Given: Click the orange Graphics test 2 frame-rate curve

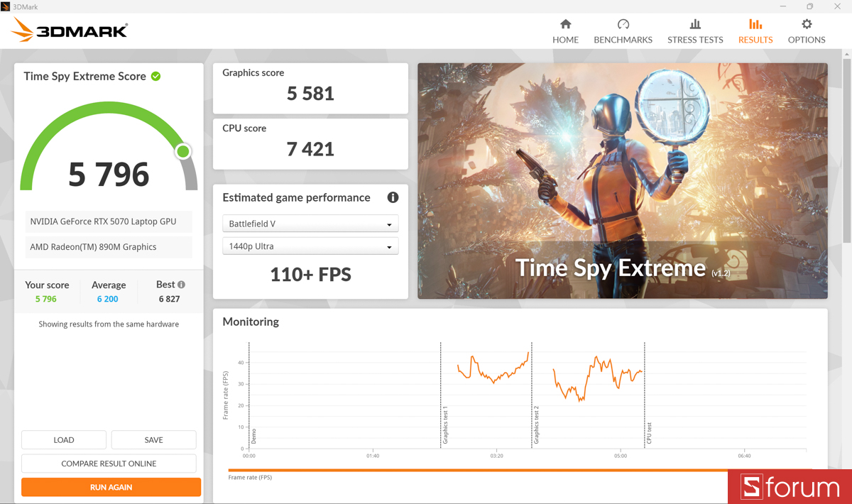Looking at the screenshot, I should (598, 378).
